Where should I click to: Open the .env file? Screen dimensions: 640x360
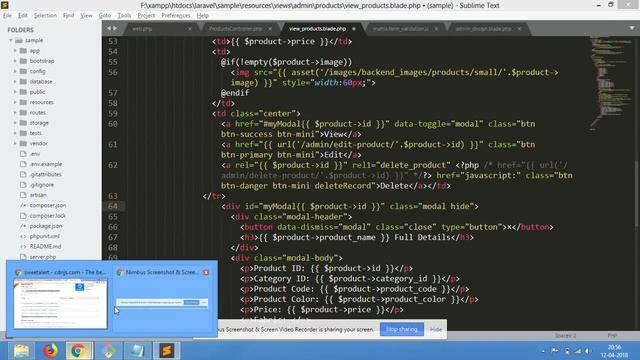(35, 154)
